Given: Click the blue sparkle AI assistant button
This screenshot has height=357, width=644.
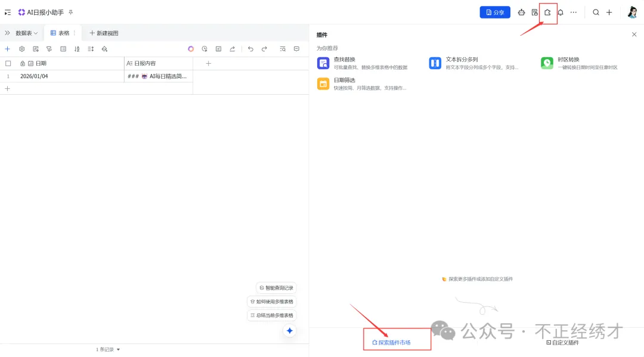Looking at the screenshot, I should [x=290, y=331].
